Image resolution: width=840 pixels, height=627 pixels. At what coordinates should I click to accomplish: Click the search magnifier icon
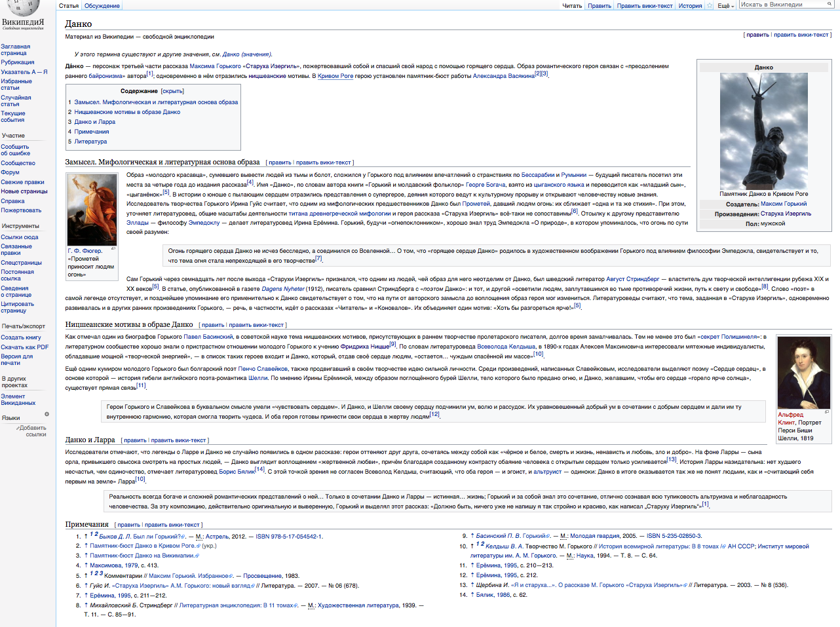pyautogui.click(x=829, y=4)
